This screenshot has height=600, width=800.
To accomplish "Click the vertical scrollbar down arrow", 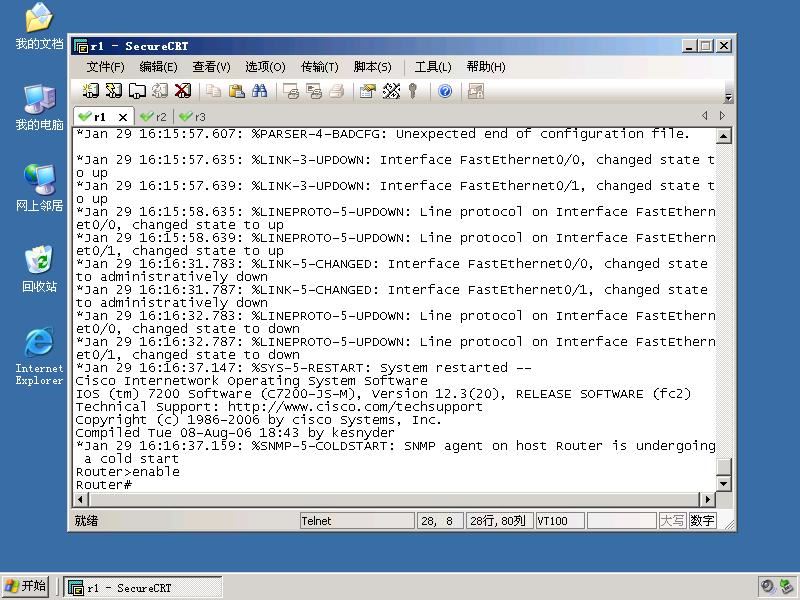I will coord(723,484).
